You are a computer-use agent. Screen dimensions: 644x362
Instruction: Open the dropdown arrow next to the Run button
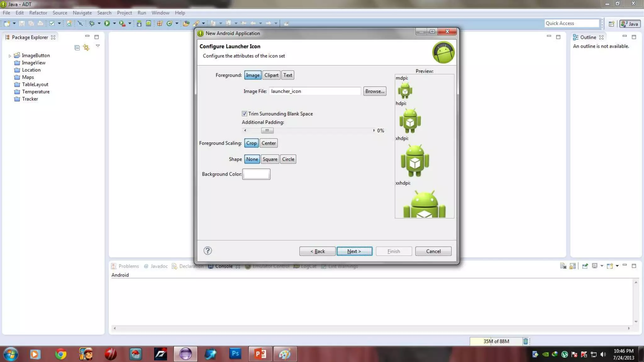[114, 23]
